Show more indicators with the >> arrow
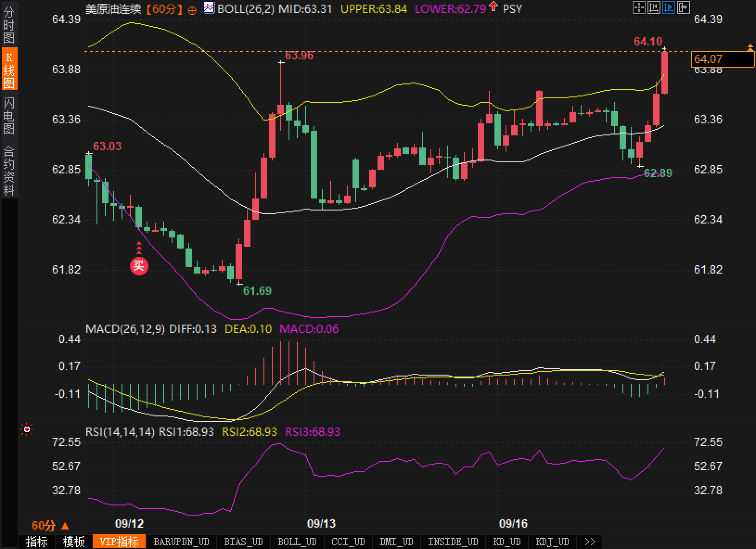This screenshot has width=756, height=549. tap(590, 542)
